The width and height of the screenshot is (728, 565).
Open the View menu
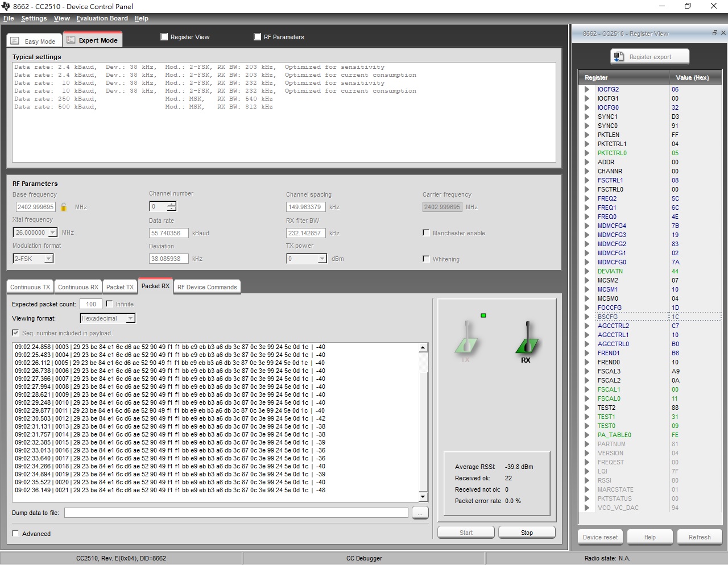(x=62, y=18)
